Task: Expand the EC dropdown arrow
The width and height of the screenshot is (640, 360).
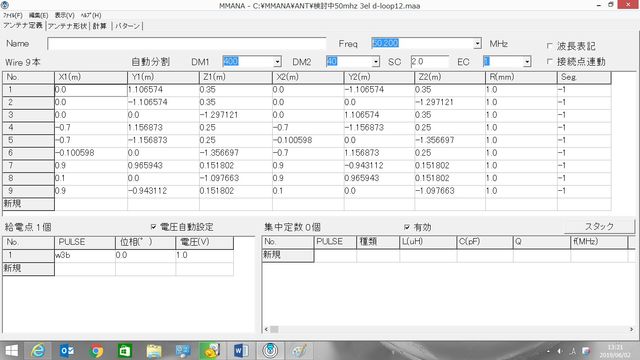Action: (x=527, y=62)
